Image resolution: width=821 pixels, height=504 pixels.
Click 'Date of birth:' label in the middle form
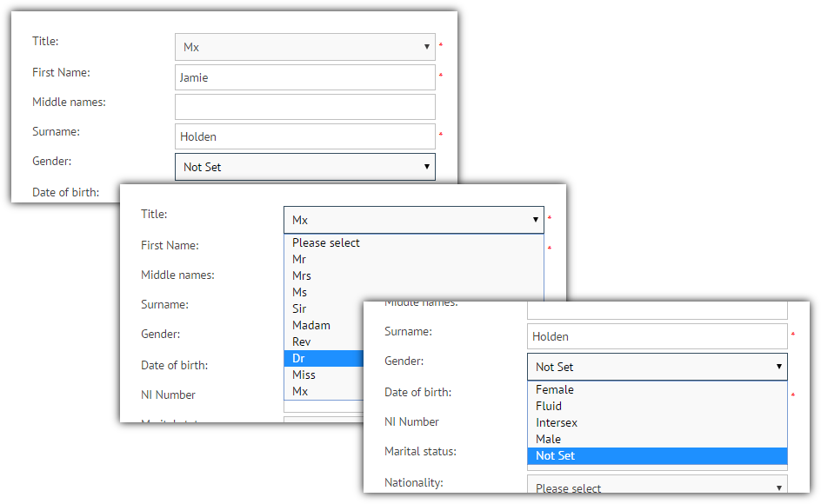(174, 365)
